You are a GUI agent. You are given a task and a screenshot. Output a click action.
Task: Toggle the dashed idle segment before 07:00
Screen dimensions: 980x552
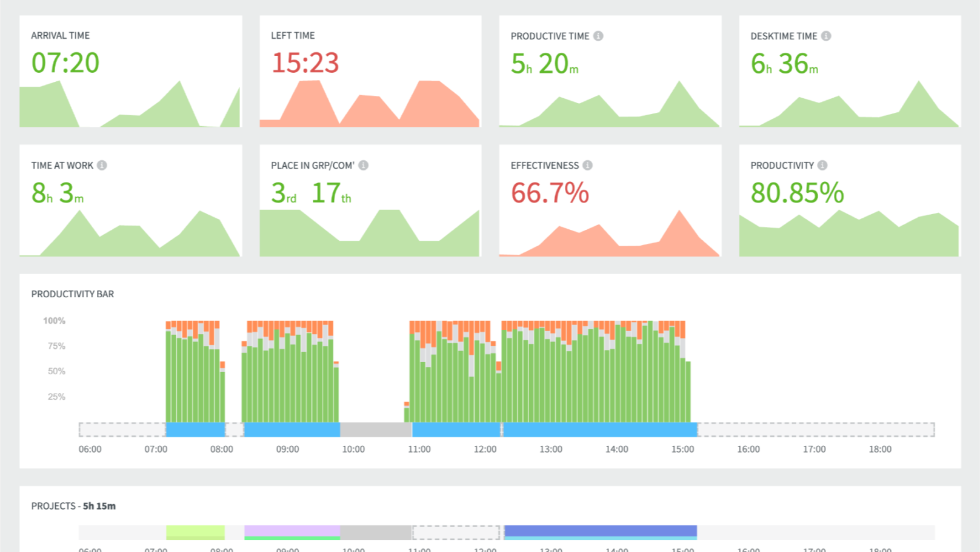pos(121,429)
